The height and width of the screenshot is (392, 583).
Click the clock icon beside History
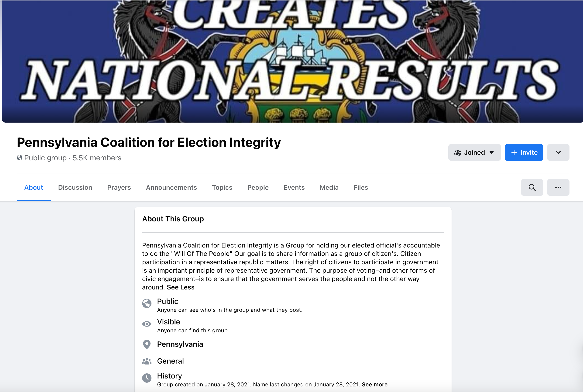[x=147, y=378]
